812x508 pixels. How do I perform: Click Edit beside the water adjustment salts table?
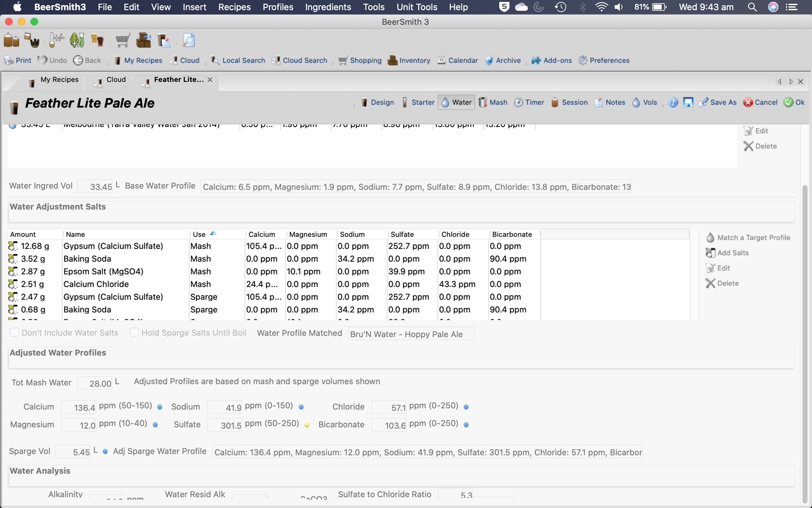[717, 268]
